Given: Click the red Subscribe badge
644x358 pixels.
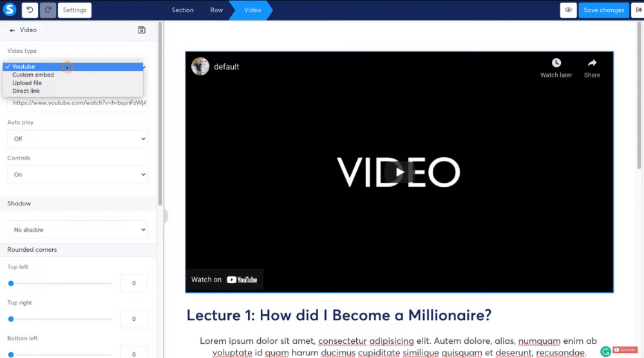Looking at the screenshot, I should point(625,350).
